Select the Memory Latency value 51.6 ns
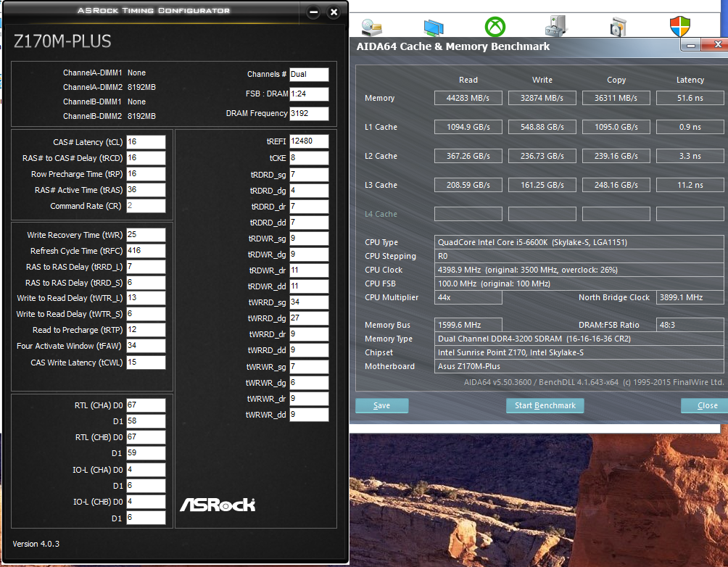This screenshot has width=728, height=567. [x=690, y=98]
